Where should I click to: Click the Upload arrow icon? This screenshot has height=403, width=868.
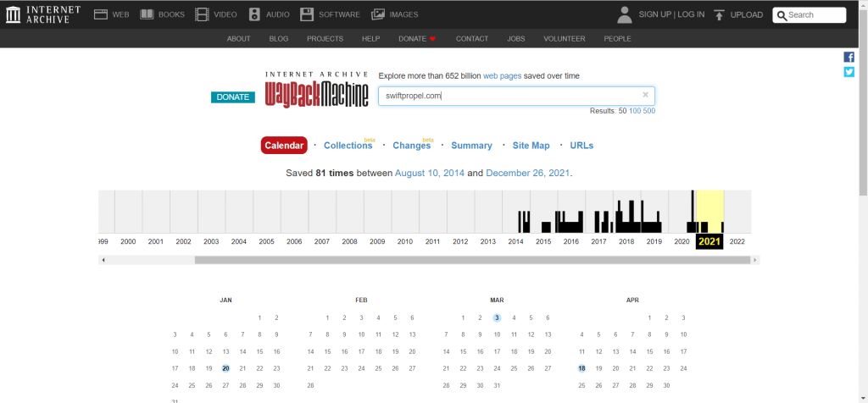click(x=719, y=14)
